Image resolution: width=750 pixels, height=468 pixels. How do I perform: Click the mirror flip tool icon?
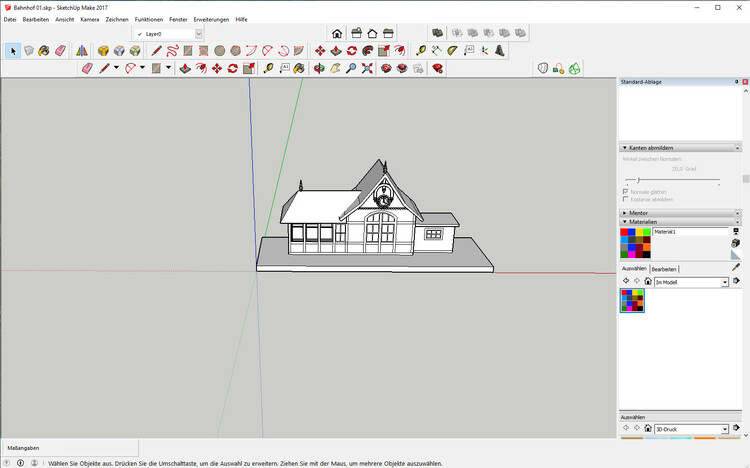point(82,51)
